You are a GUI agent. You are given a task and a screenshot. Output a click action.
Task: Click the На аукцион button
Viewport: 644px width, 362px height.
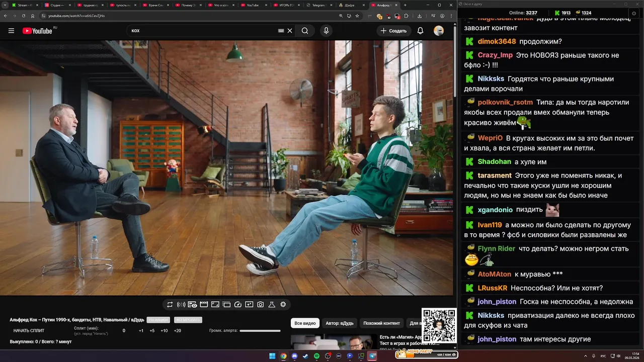pos(158,320)
